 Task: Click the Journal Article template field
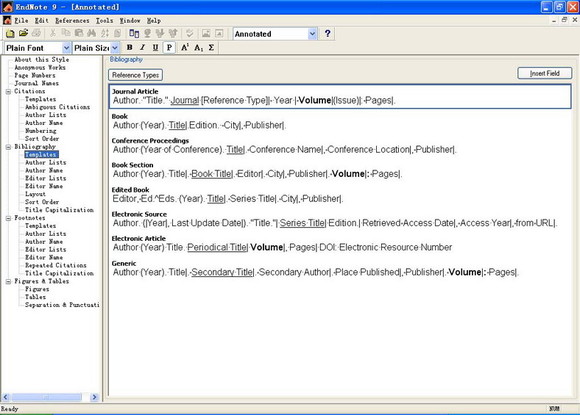click(340, 97)
